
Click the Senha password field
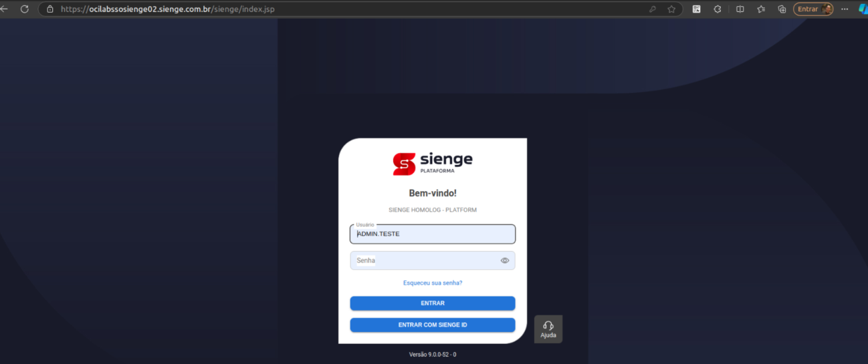coord(433,260)
